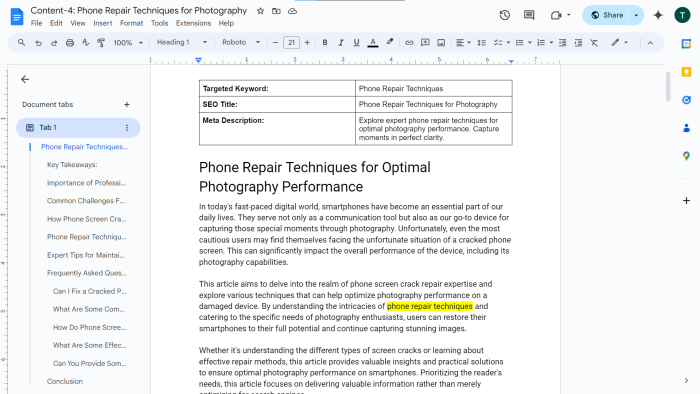This screenshot has height=394, width=700.
Task: Open Google Tasks side panel icon
Action: click(686, 100)
